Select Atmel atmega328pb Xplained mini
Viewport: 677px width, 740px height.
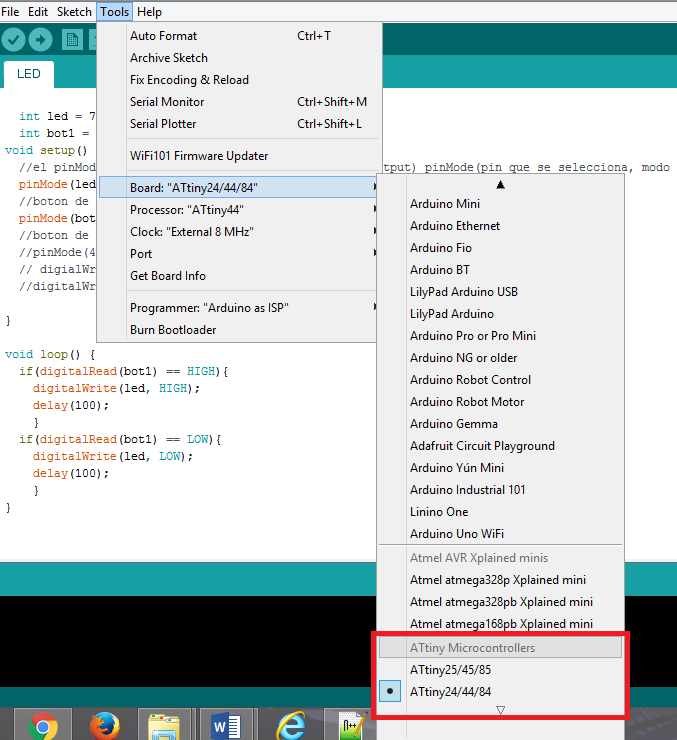501,602
